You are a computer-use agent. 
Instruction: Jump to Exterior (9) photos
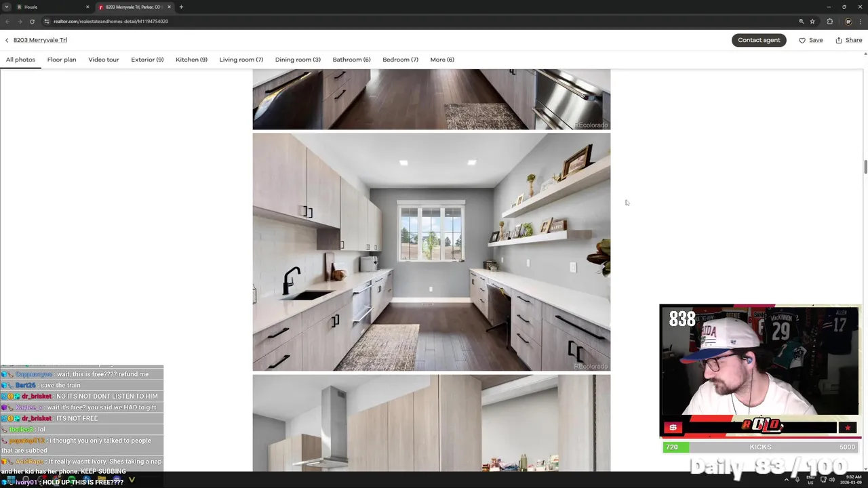click(x=147, y=60)
